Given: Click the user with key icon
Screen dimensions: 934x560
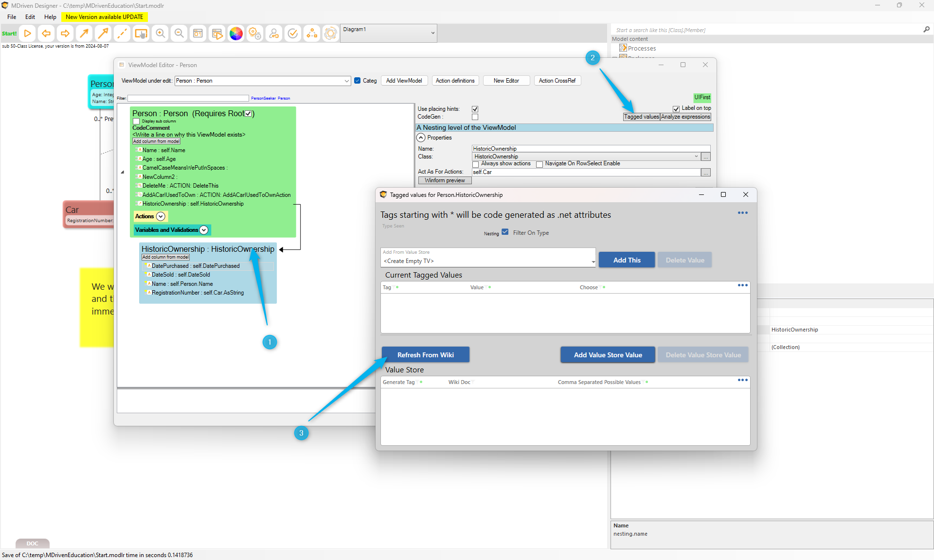Looking at the screenshot, I should pos(274,34).
